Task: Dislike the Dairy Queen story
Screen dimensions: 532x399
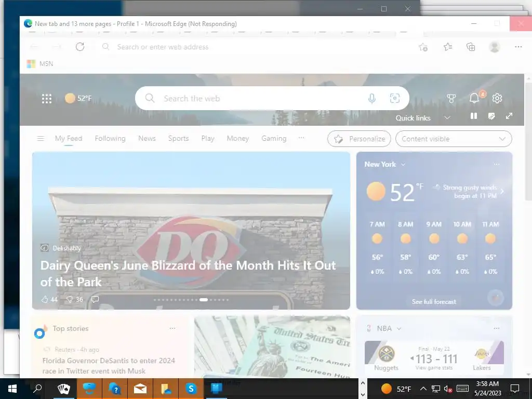Action: [74, 299]
